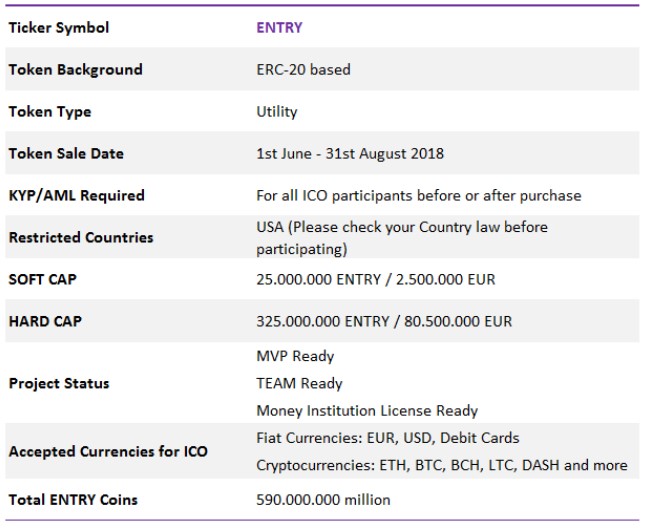This screenshot has height=528, width=648.
Task: Select the Utility token type value
Action: 277,112
